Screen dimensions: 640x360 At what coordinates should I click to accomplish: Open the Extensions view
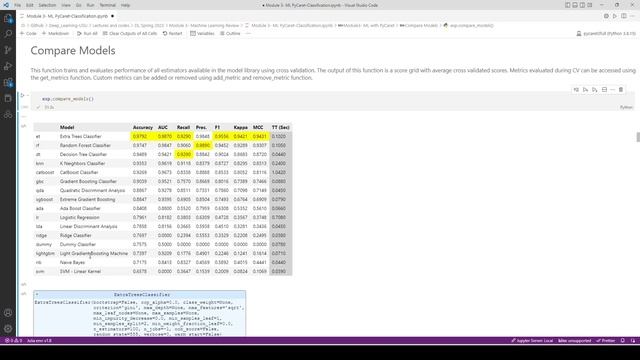coord(8,82)
